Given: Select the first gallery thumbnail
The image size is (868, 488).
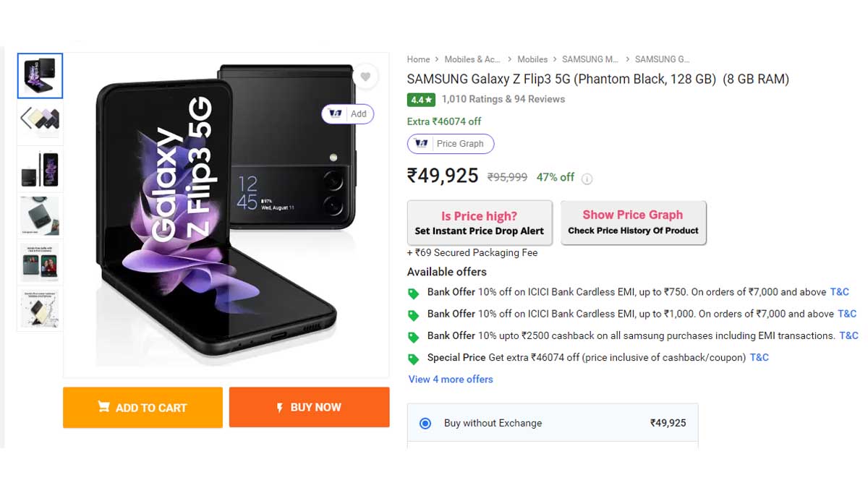Looking at the screenshot, I should (40, 75).
